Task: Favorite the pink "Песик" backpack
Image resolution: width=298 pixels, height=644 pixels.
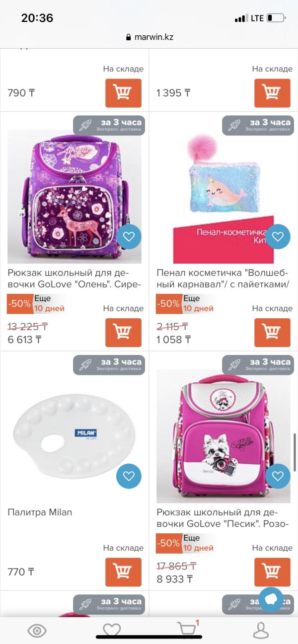Action: (x=278, y=477)
